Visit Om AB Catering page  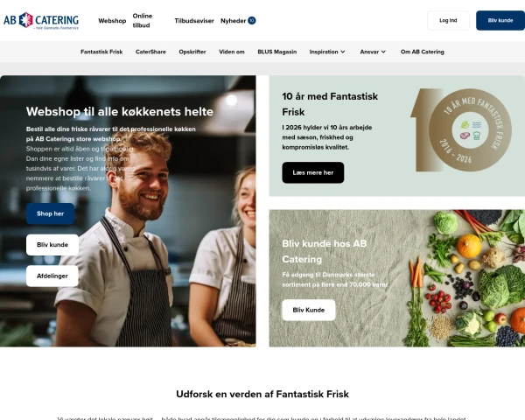point(423,52)
